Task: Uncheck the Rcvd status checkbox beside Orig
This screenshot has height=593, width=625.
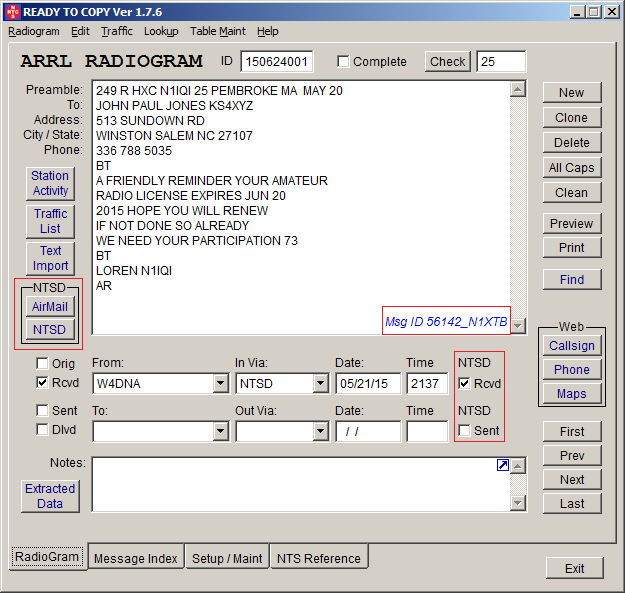Action: [x=42, y=383]
